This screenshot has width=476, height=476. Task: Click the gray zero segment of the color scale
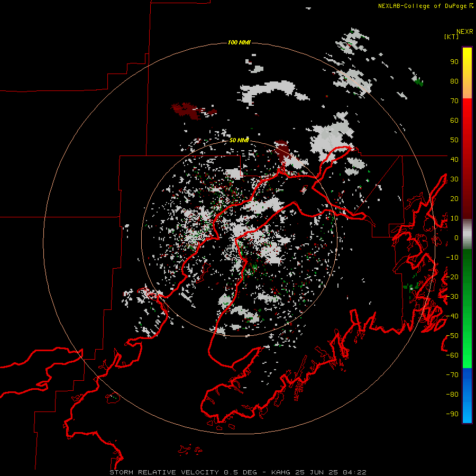[467, 234]
